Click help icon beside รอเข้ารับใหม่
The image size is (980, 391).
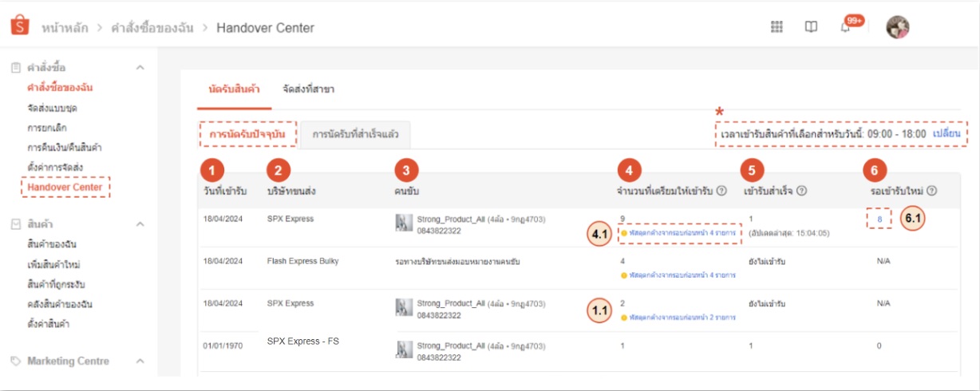[932, 191]
